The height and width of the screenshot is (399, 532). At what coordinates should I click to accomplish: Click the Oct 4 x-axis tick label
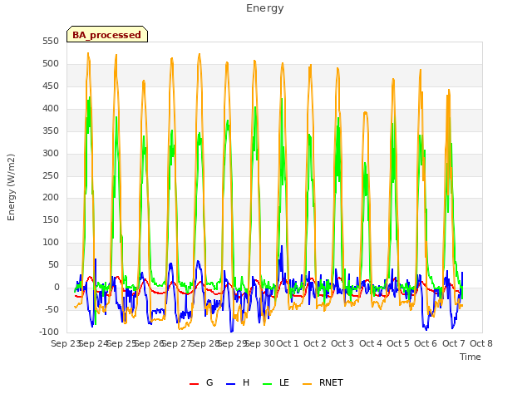(371, 343)
